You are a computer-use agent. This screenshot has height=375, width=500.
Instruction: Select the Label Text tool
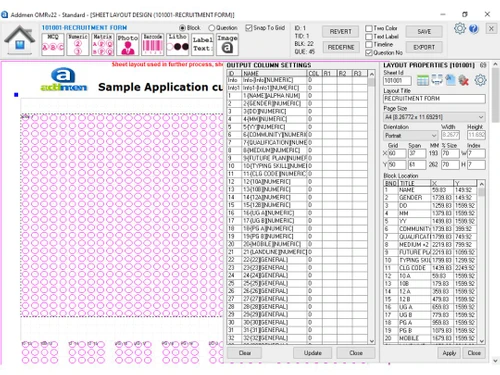(x=202, y=44)
